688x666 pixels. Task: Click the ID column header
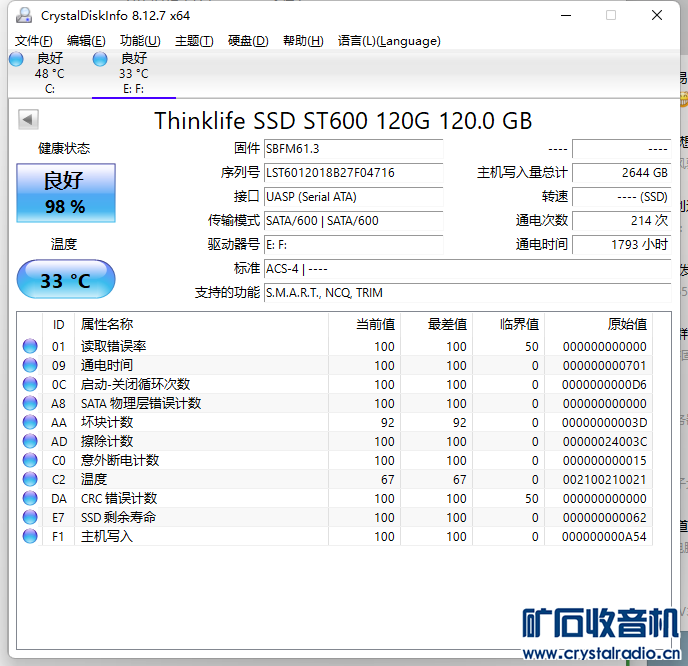[x=58, y=325]
